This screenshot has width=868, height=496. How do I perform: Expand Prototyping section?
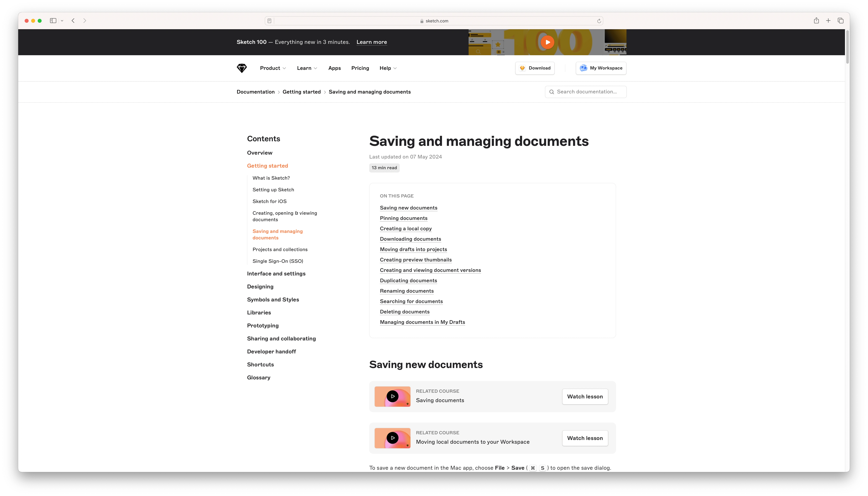click(263, 326)
